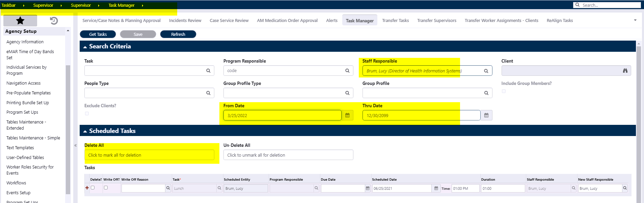Open User-Defined Tables link

coord(25,158)
